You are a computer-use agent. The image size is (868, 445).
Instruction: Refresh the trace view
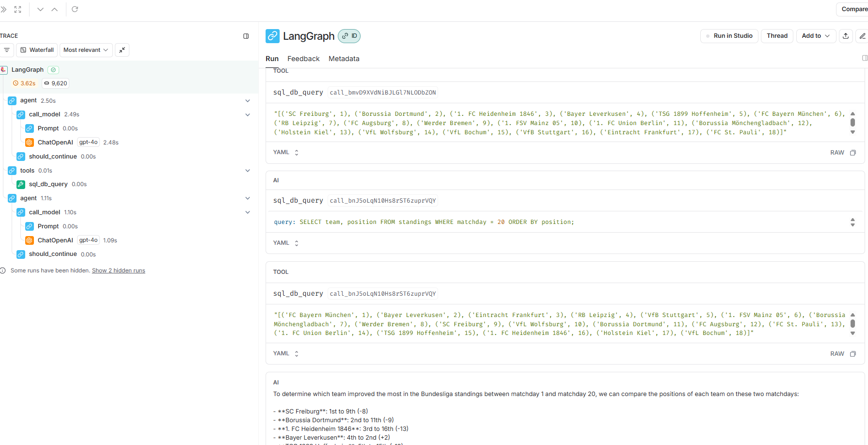[x=75, y=9]
